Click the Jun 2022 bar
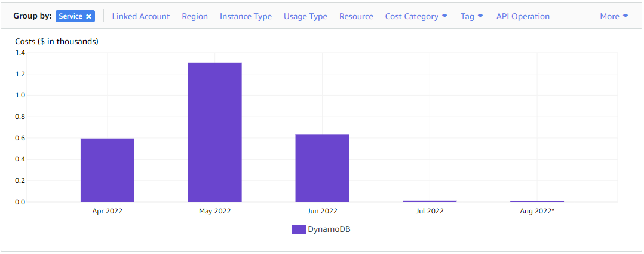This screenshot has height=254, width=644. [322, 168]
